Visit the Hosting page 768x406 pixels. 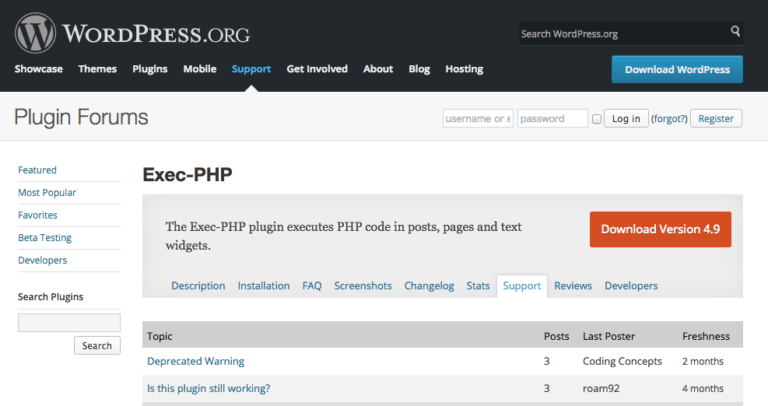464,69
